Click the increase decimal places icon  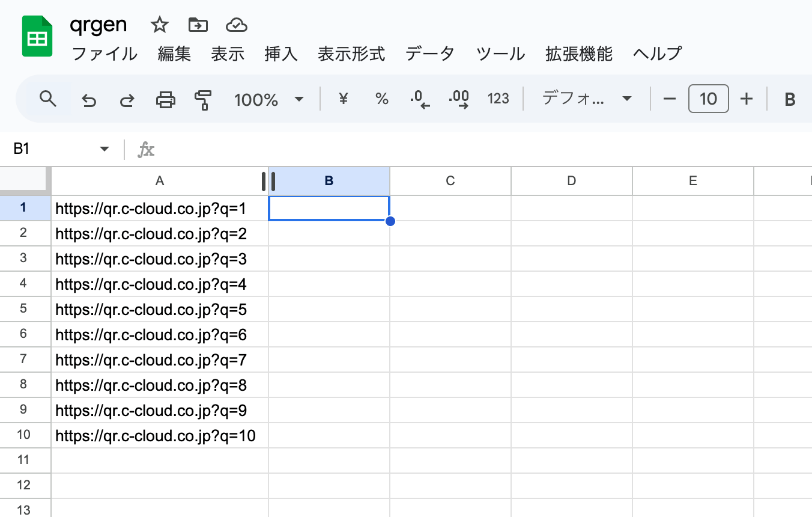pyautogui.click(x=459, y=99)
